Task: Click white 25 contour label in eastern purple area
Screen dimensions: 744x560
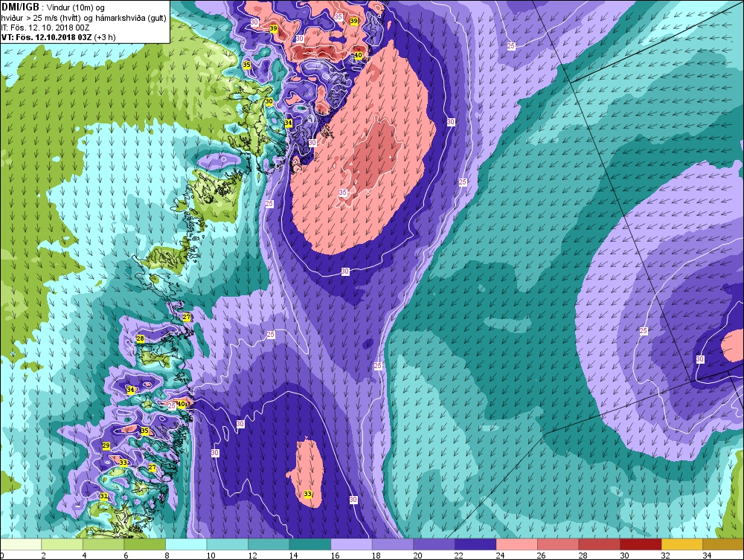Action: pyautogui.click(x=644, y=330)
